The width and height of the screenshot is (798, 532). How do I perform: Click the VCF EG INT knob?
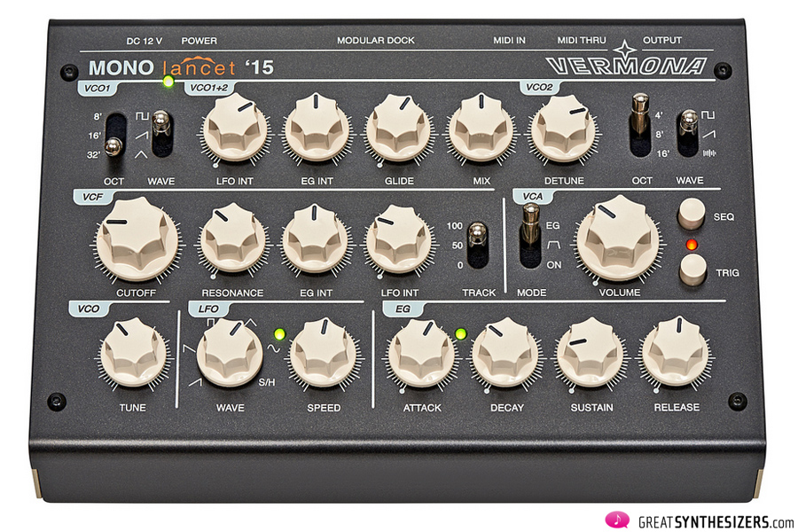pyautogui.click(x=315, y=240)
